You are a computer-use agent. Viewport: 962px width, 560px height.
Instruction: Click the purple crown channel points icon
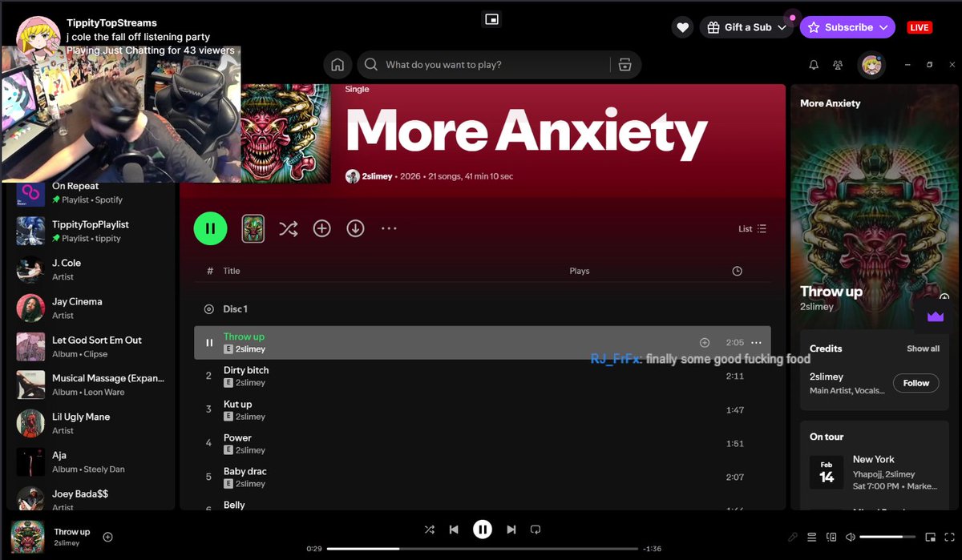936,316
